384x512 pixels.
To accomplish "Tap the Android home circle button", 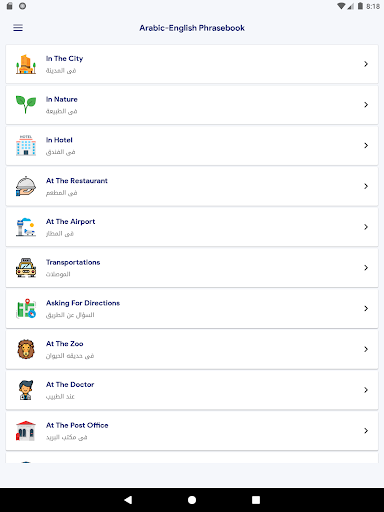I will point(192,500).
